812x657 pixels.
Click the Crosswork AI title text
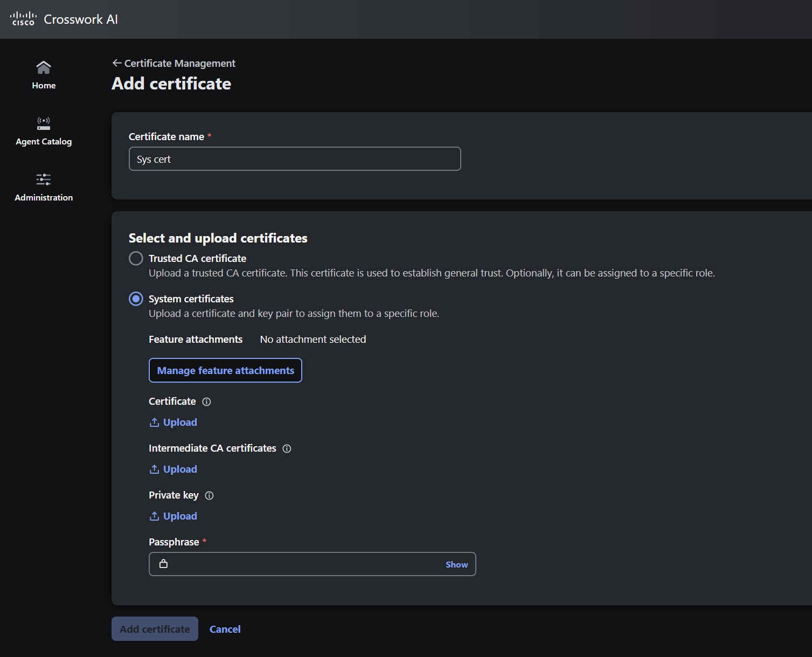pos(81,19)
